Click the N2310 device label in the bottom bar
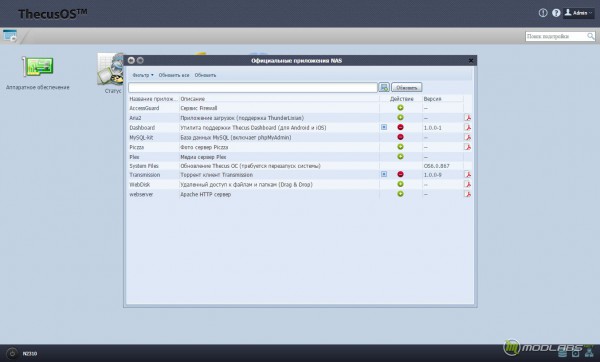 [29, 354]
